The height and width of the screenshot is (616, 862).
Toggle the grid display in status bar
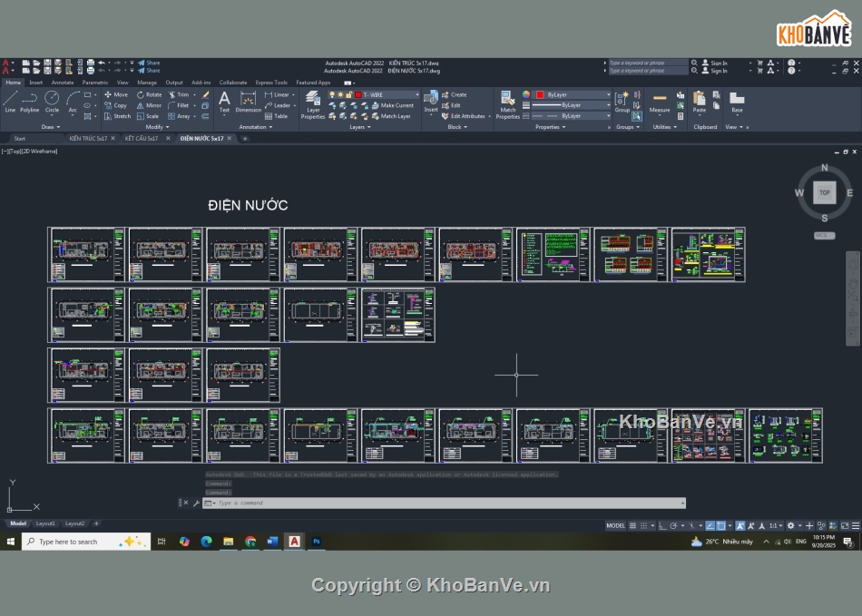click(633, 525)
